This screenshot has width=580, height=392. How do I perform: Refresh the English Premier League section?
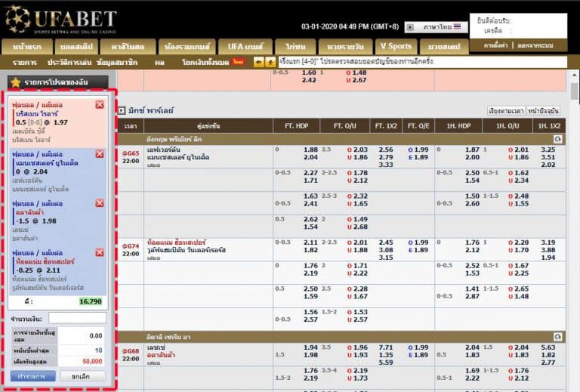(x=557, y=139)
